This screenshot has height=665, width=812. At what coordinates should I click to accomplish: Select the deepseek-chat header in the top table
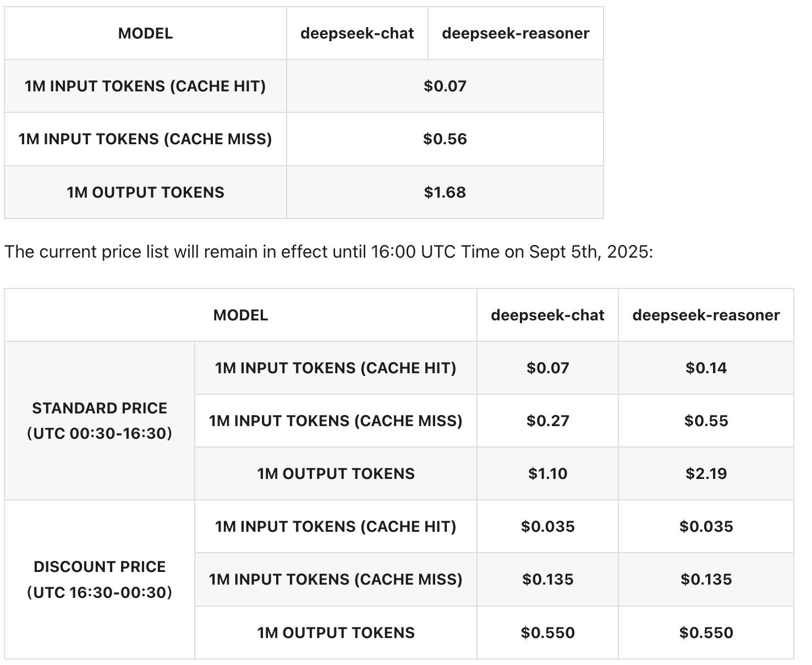click(357, 34)
